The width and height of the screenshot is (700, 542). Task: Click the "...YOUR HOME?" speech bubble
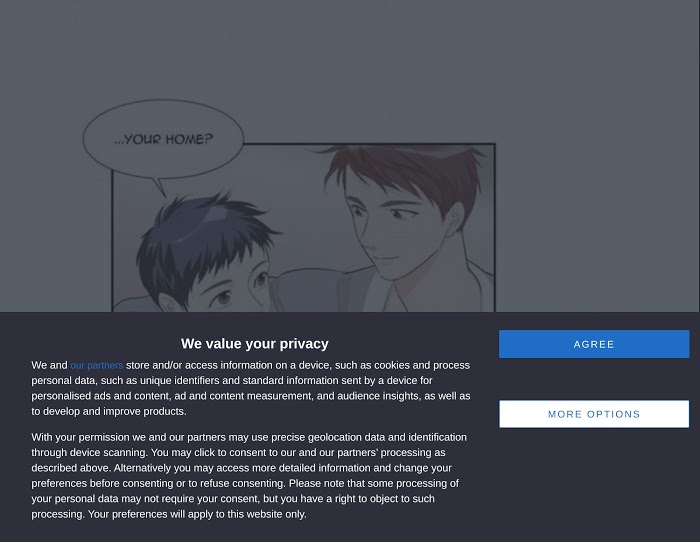[163, 139]
